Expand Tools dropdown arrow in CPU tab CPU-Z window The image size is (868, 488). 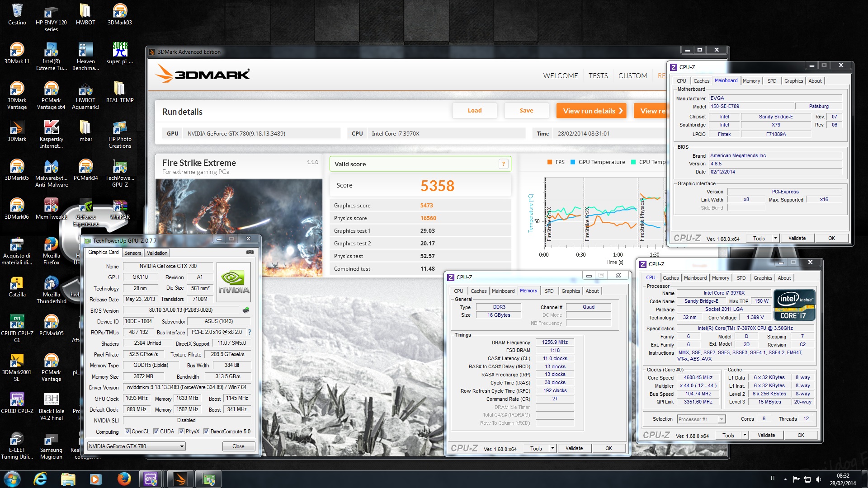745,435
